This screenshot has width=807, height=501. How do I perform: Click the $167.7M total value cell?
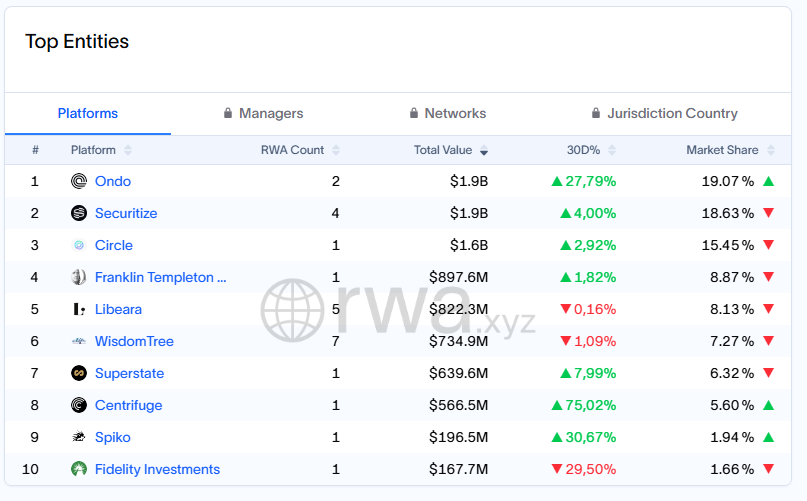(459, 469)
